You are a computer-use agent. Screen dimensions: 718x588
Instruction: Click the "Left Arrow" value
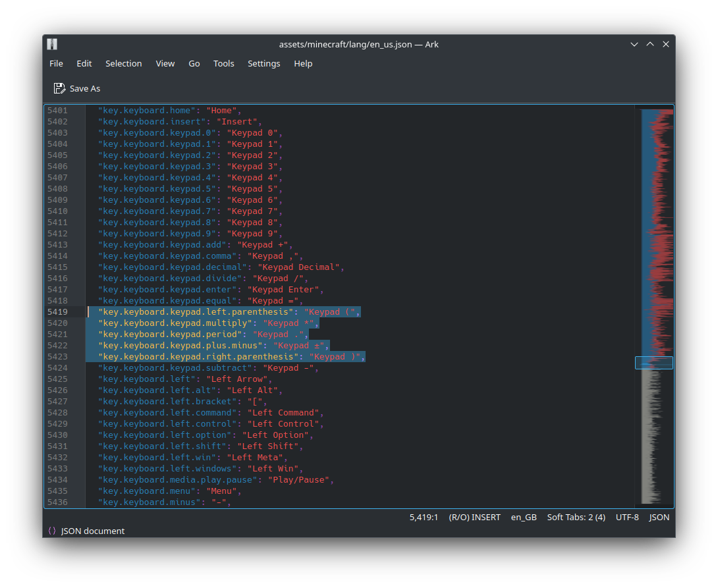click(x=236, y=379)
